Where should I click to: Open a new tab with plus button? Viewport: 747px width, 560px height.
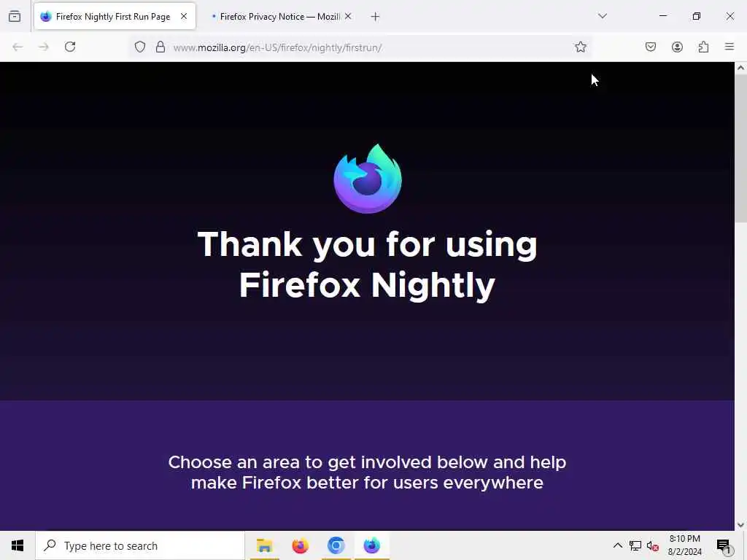point(376,17)
